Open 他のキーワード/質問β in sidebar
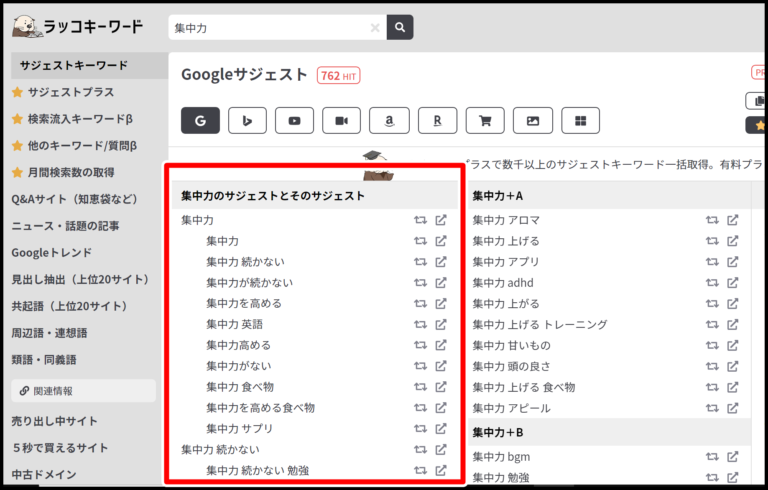768x490 pixels. [x=82, y=146]
